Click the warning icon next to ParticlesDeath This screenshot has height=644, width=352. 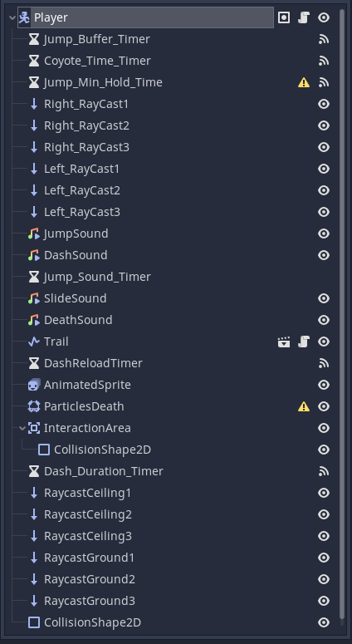[x=304, y=406]
